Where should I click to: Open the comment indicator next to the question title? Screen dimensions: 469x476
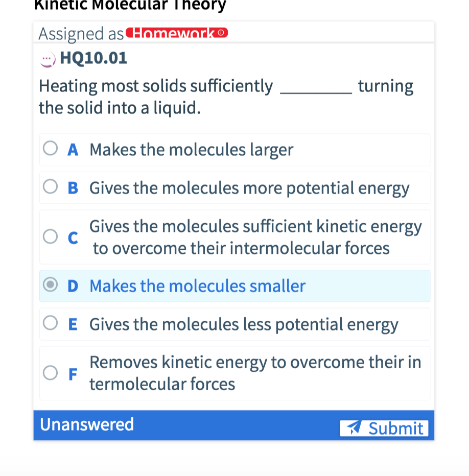click(47, 58)
